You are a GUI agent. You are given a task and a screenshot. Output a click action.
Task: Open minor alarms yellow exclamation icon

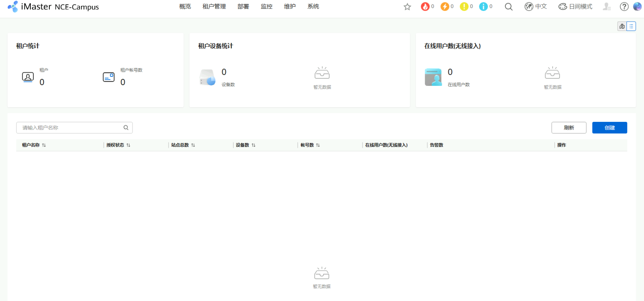464,7
